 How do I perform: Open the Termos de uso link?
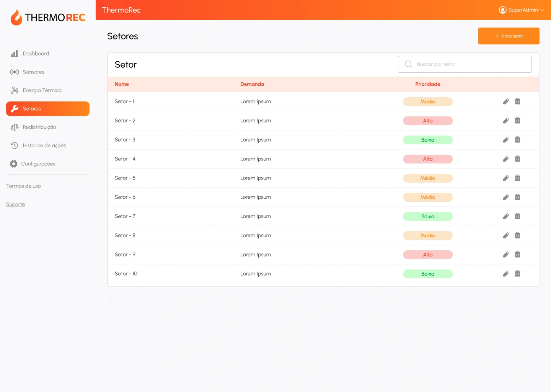[x=23, y=186]
